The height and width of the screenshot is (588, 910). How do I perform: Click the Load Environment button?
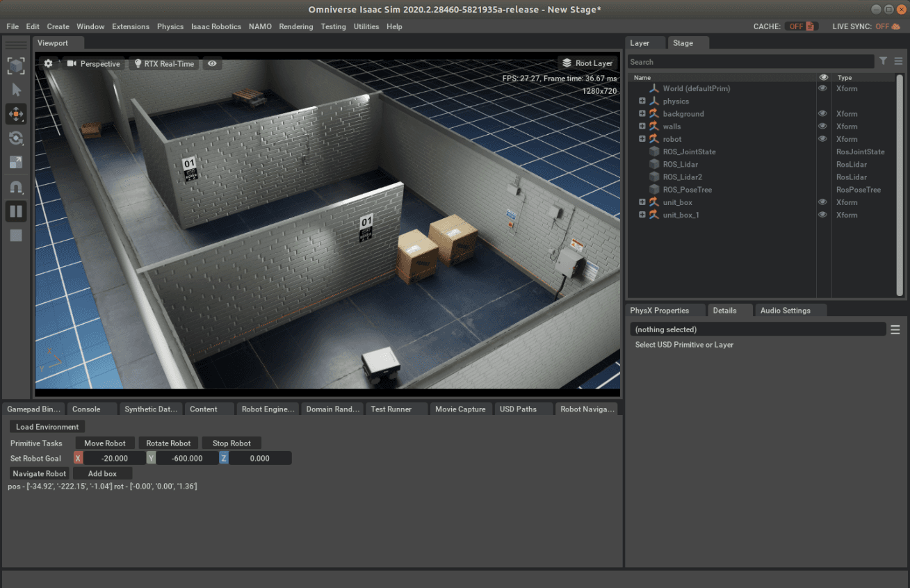click(x=47, y=427)
